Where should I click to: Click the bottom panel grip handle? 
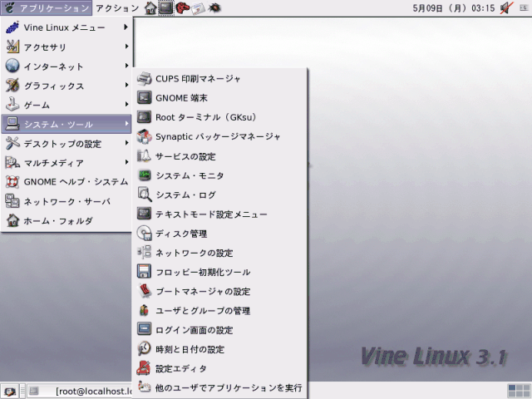22,392
